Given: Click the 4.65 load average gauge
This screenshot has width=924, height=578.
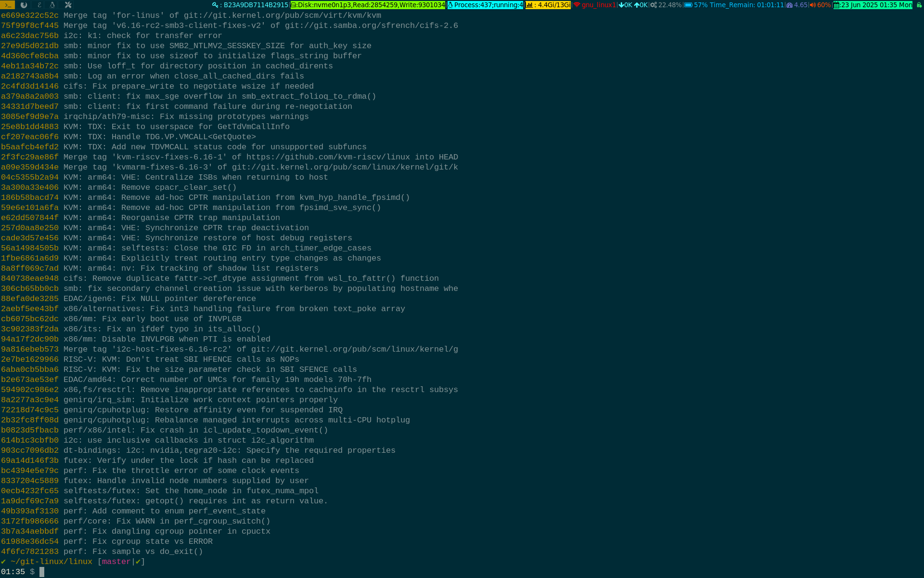Looking at the screenshot, I should pyautogui.click(x=797, y=5).
